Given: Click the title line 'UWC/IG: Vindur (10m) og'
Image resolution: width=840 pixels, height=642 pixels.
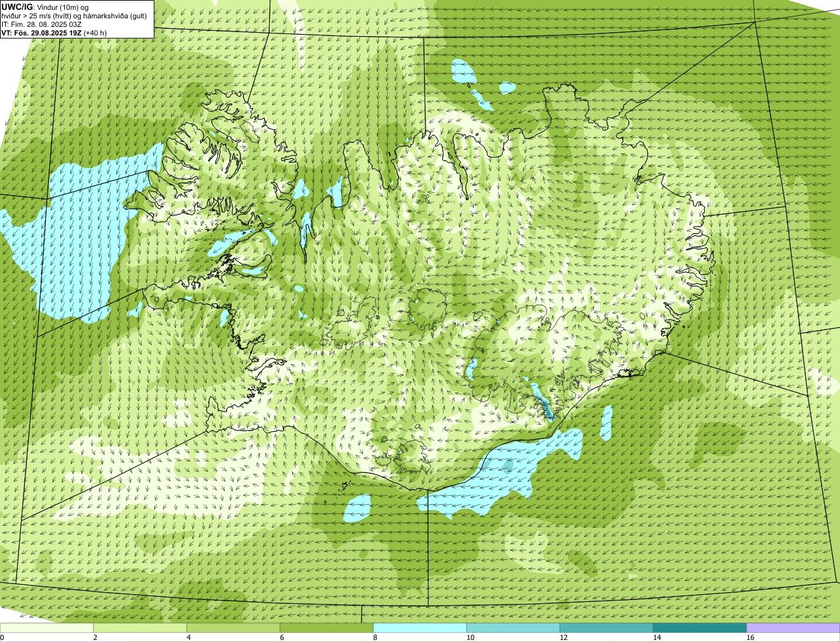Looking at the screenshot, I should click(x=45, y=7).
